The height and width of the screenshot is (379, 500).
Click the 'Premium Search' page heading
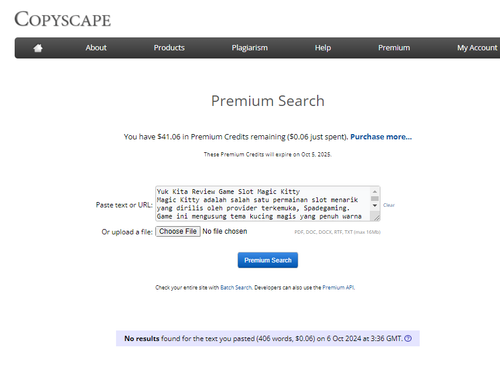pyautogui.click(x=268, y=101)
